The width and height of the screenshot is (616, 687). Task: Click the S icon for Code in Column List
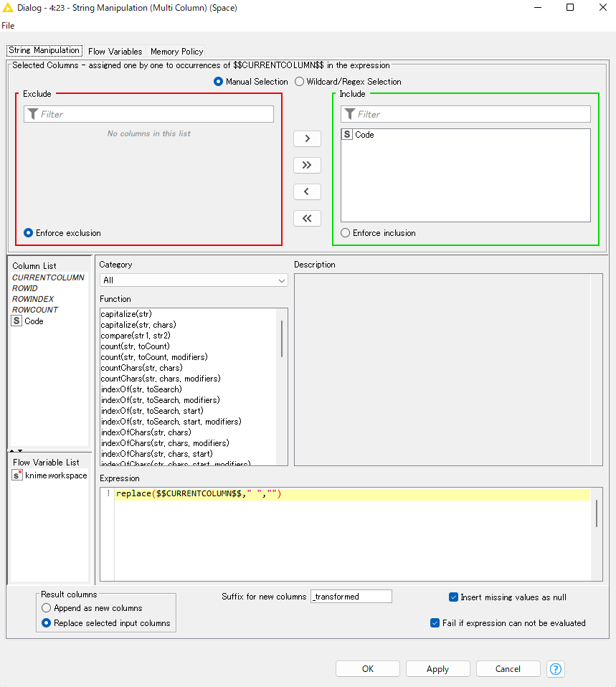pyautogui.click(x=16, y=321)
